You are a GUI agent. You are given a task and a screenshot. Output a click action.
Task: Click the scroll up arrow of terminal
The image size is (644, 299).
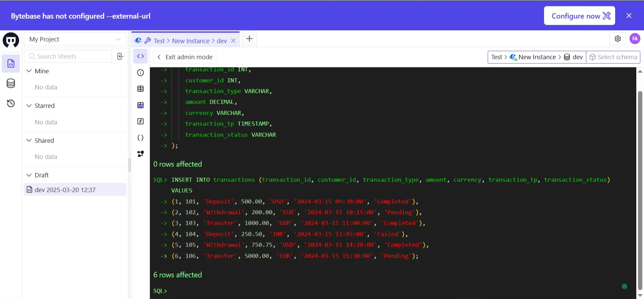click(640, 71)
